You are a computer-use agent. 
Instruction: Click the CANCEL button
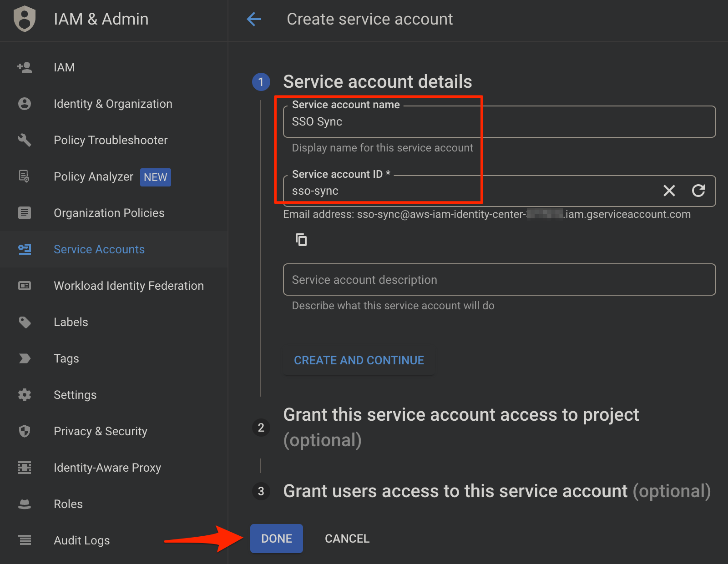[x=347, y=539]
